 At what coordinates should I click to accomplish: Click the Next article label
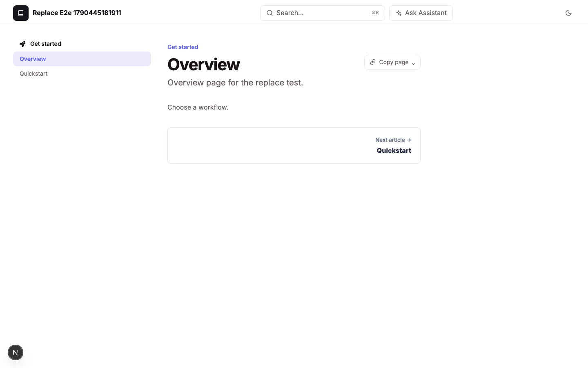(390, 140)
